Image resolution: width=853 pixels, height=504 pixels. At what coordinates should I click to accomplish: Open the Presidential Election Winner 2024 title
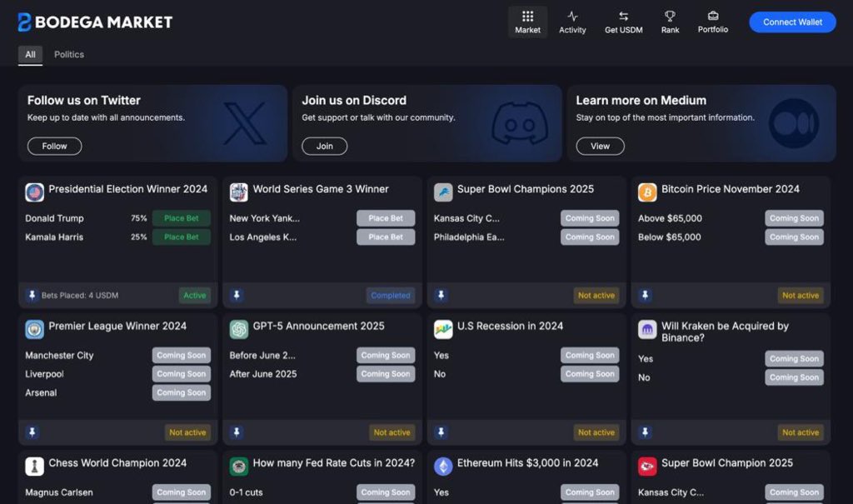point(127,189)
